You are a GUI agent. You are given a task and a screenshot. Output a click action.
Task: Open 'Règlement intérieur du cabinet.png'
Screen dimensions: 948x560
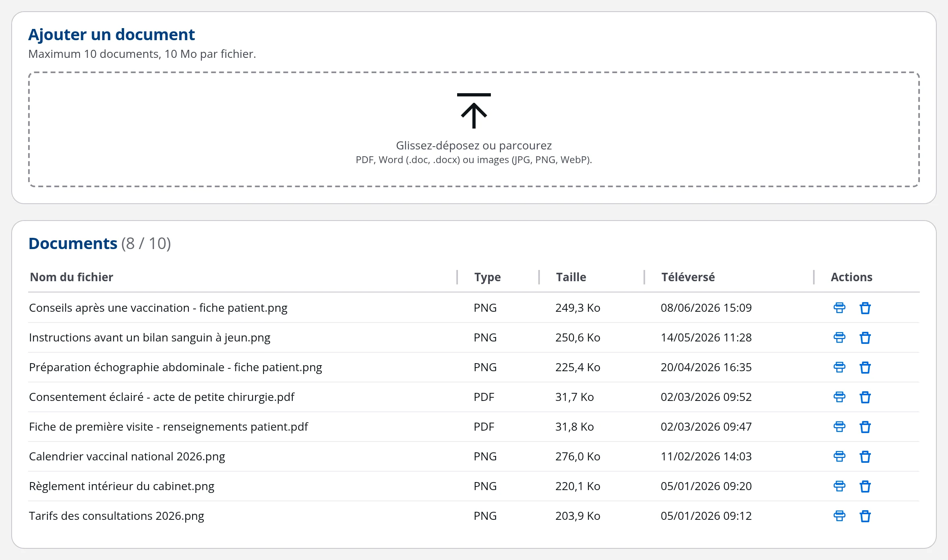tap(122, 486)
